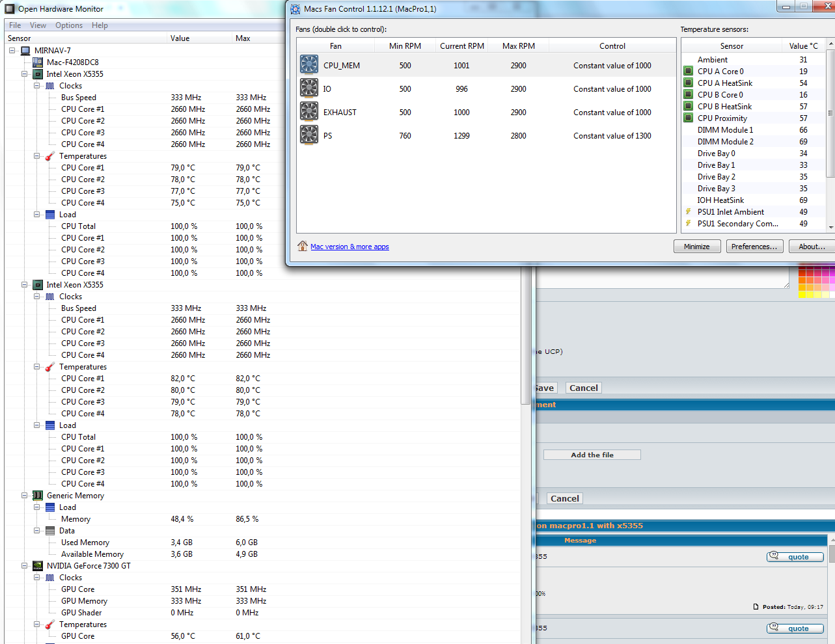Pick the bright yellow swatch in color palette
835x644 pixels.
tap(802, 294)
